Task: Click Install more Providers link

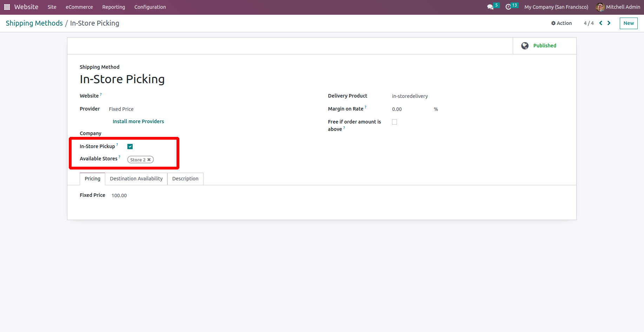Action: pyautogui.click(x=138, y=121)
